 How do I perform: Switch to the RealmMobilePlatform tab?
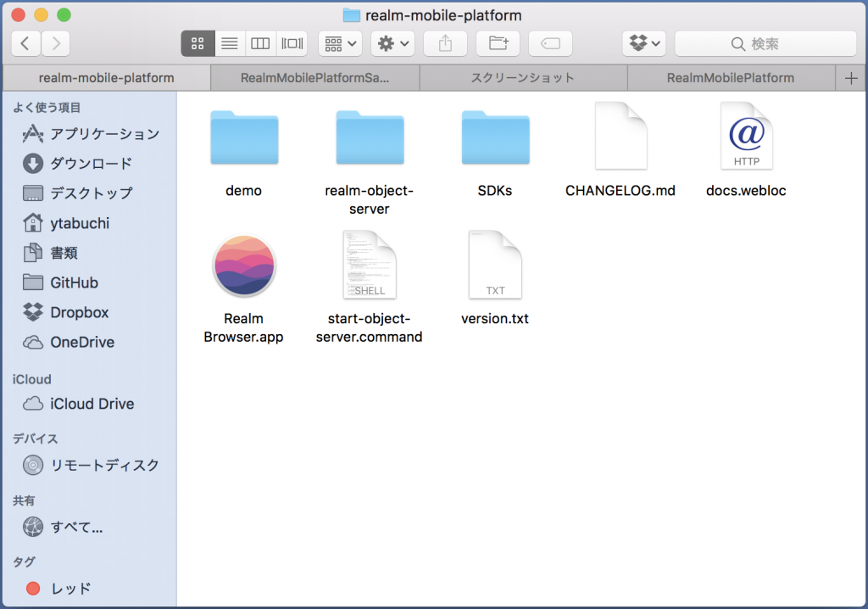731,78
